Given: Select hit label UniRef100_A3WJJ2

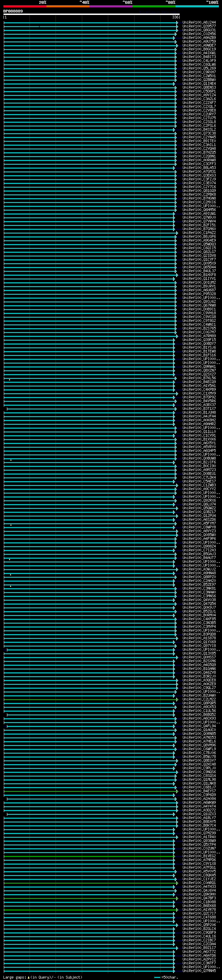Looking at the screenshot, I should [x=199, y=569].
